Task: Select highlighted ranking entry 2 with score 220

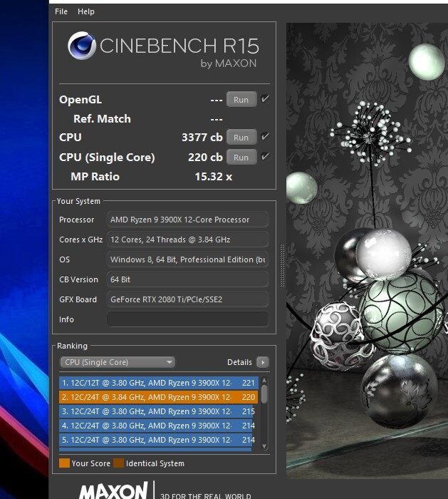Action: [158, 397]
